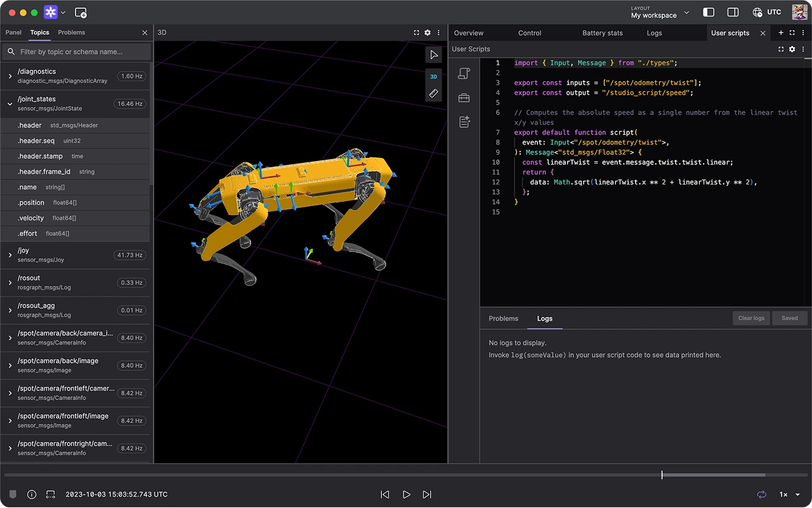Click the add panel plus button

(781, 32)
